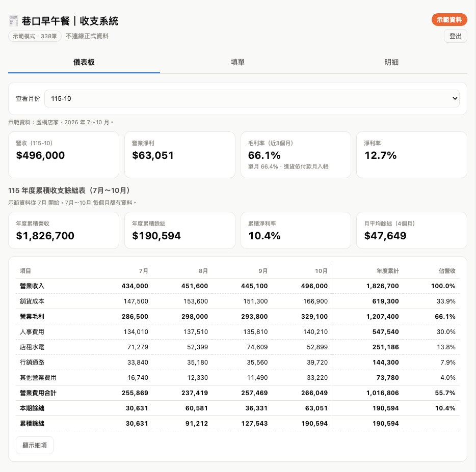Click the 73,780 cell in 其他營業費用 row

coord(388,378)
